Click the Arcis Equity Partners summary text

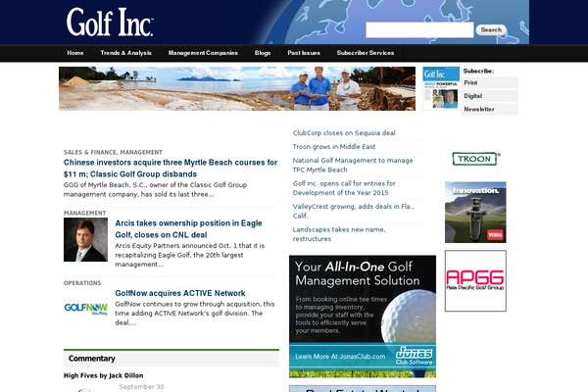coord(190,255)
